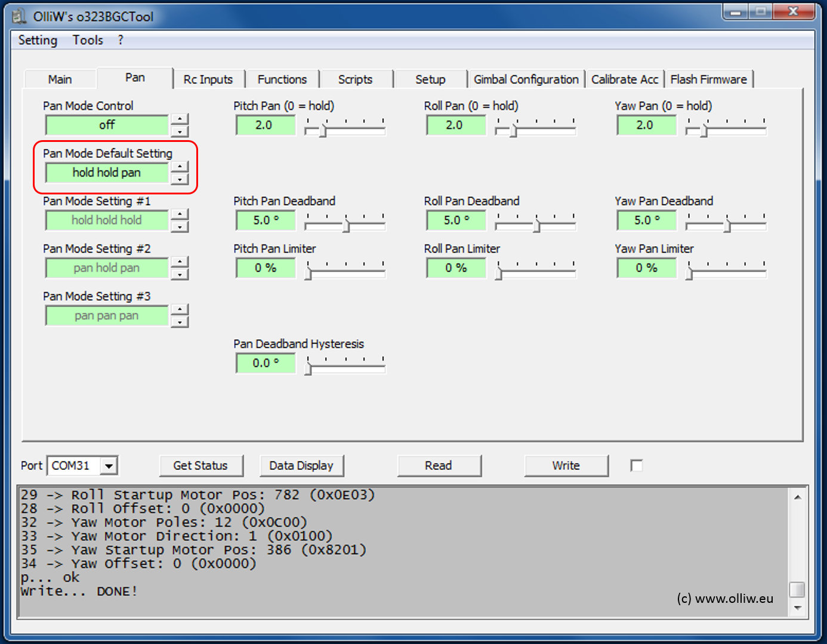Click up arrow of Pan Mode Setting #3
Viewport: 827px width, 644px height.
[x=180, y=309]
